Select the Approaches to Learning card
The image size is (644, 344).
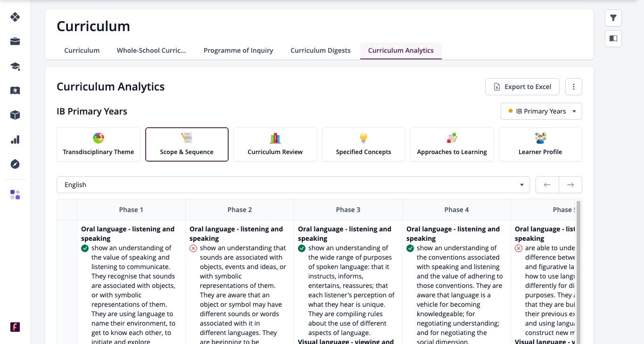[x=452, y=145]
